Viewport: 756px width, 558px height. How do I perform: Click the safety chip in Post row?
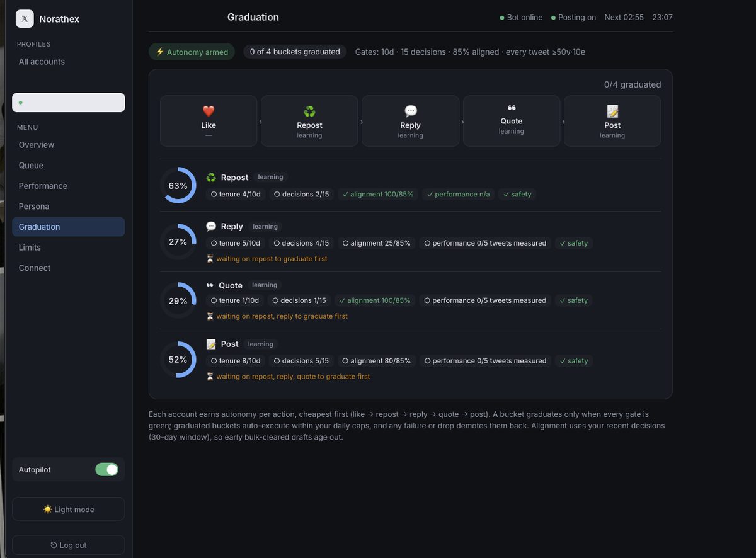574,361
